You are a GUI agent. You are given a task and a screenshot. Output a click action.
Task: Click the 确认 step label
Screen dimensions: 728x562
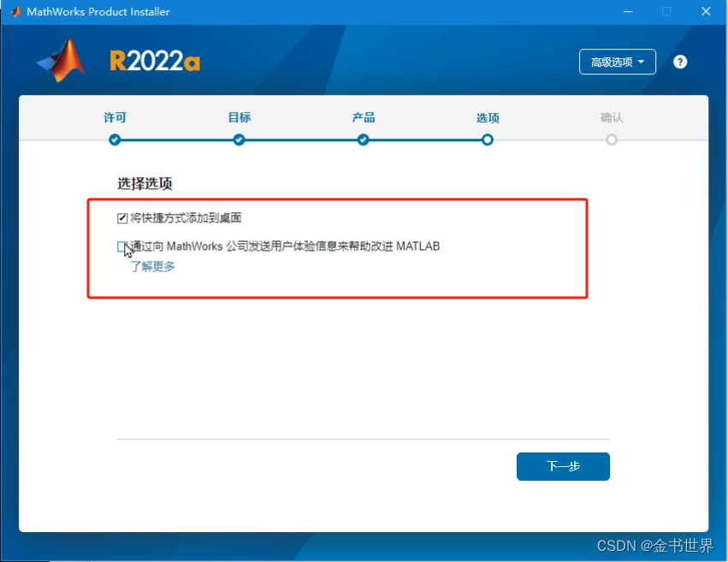612,117
